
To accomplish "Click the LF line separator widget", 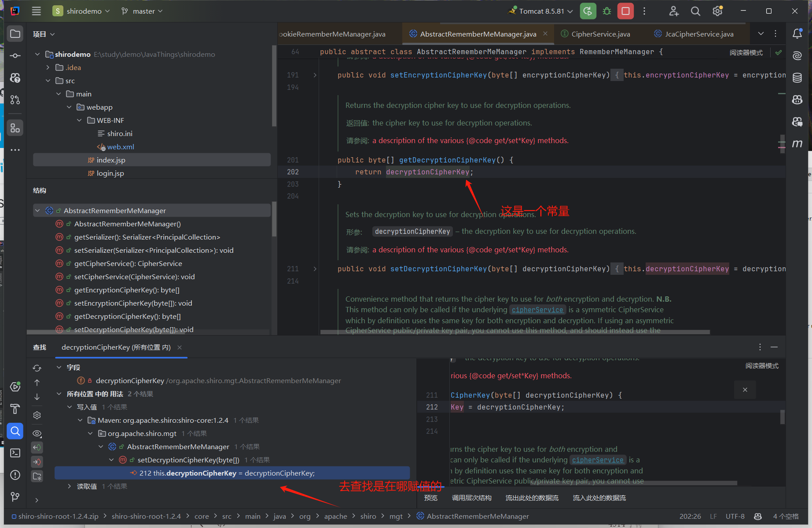I will 713,516.
